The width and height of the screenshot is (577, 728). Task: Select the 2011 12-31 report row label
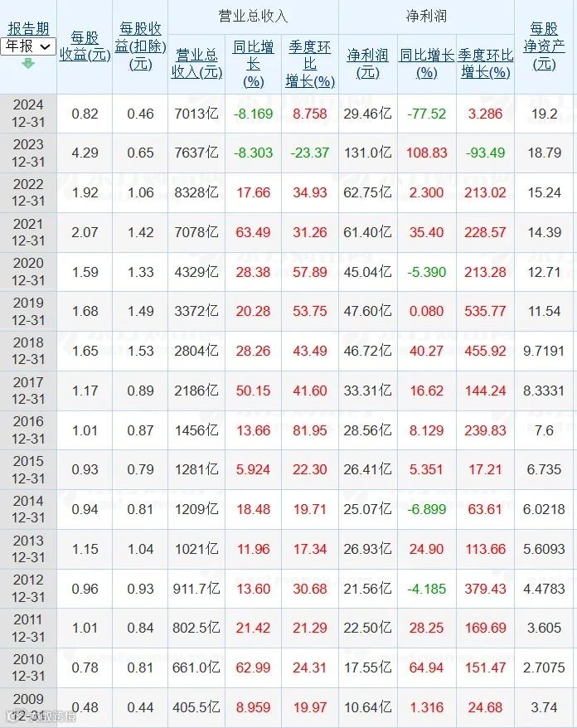pos(28,629)
